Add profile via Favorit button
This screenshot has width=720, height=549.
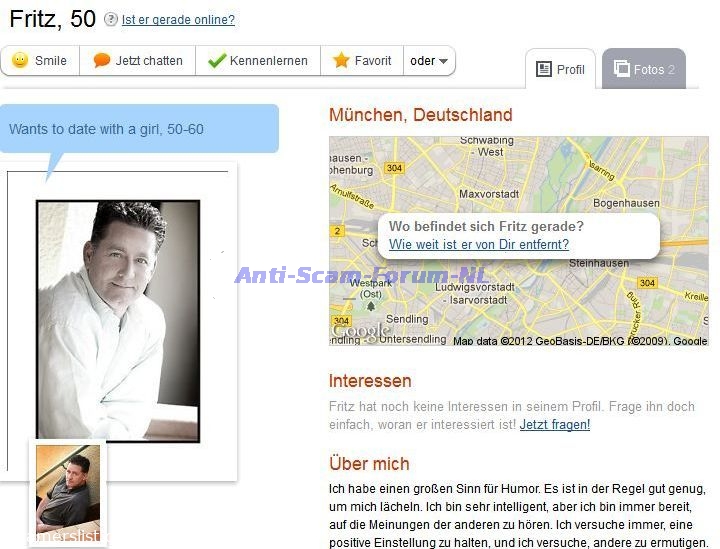(362, 61)
